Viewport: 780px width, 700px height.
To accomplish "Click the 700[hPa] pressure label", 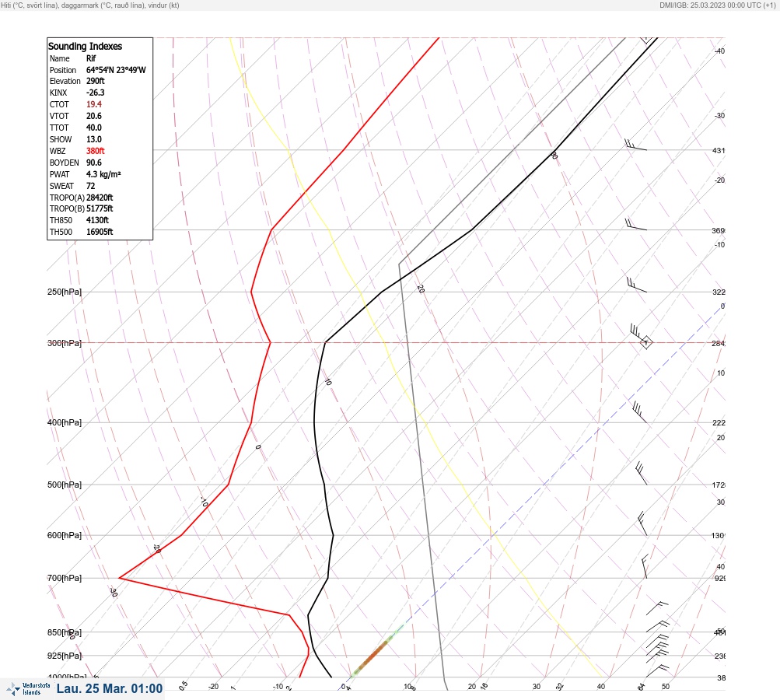I will pos(65,578).
